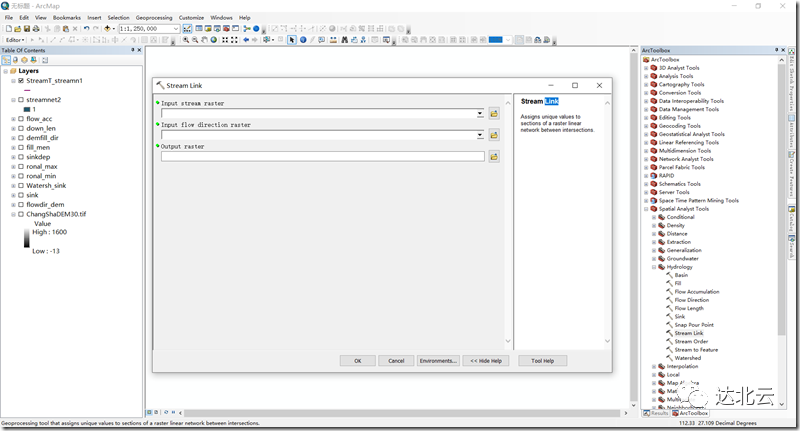Screen dimensions: 800x431
Task: Open the Input flow direction raster dropdown
Action: [x=480, y=135]
